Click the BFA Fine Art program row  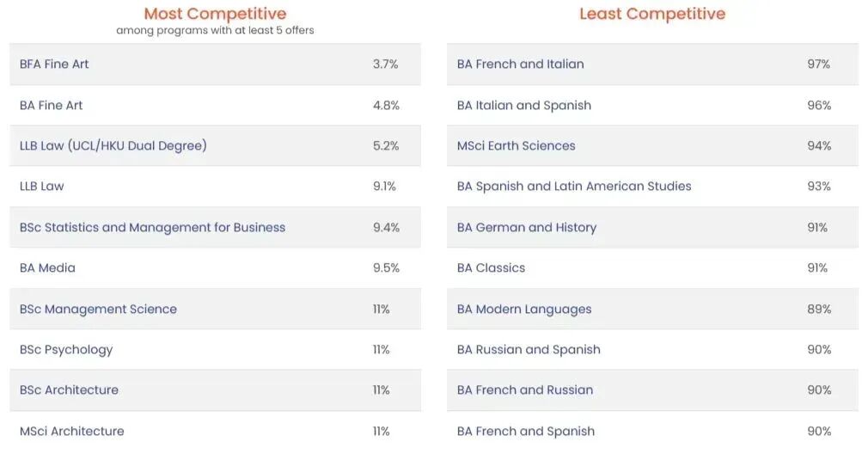coord(54,64)
